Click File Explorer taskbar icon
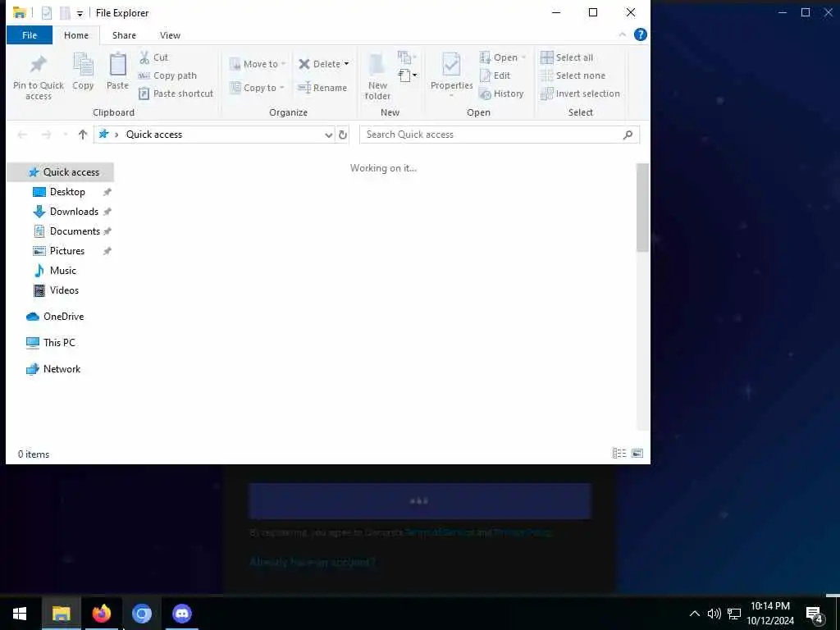The image size is (840, 630). 61,614
